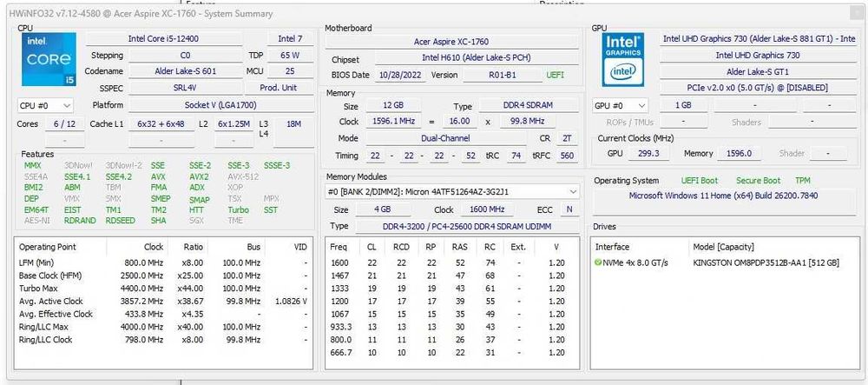Click the RDSEED feature label
The height and width of the screenshot is (385, 868).
pyautogui.click(x=120, y=221)
